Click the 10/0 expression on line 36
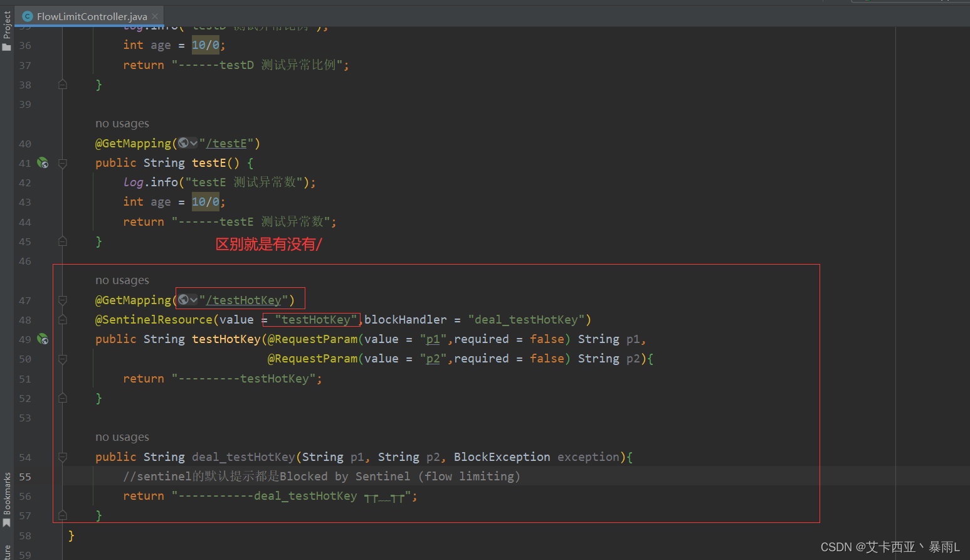970x560 pixels. point(206,45)
